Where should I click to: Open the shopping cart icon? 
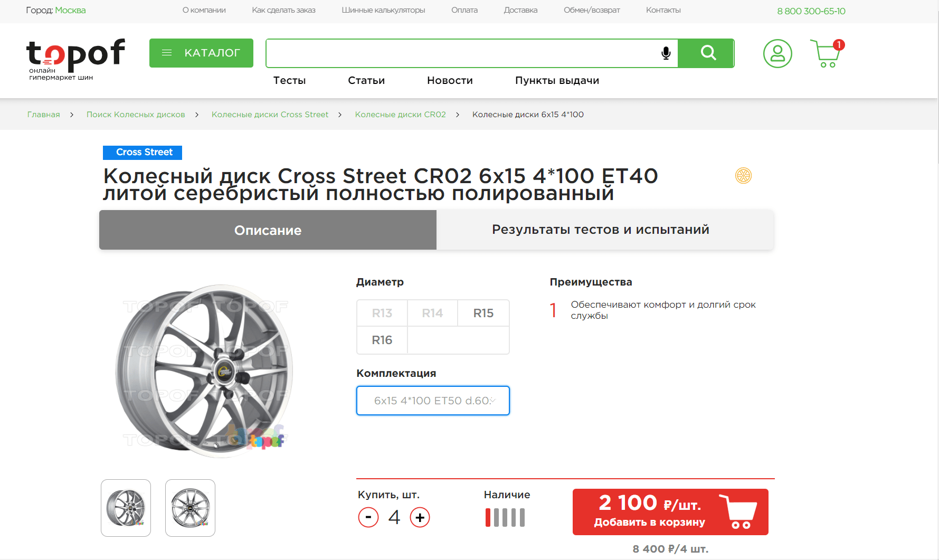[826, 54]
